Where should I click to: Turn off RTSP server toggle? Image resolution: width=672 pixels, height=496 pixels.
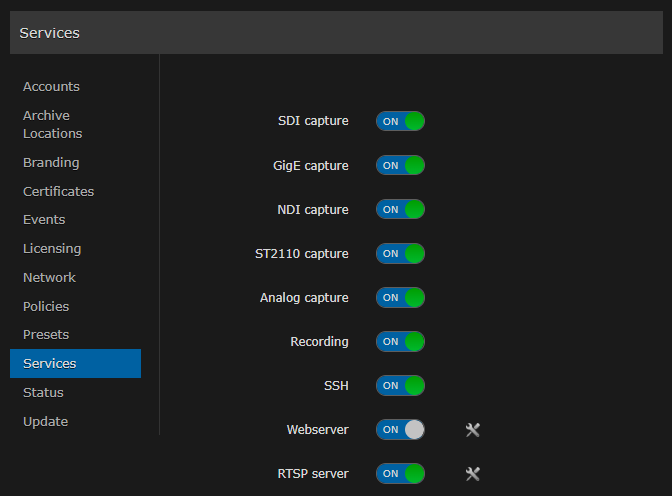(x=400, y=473)
